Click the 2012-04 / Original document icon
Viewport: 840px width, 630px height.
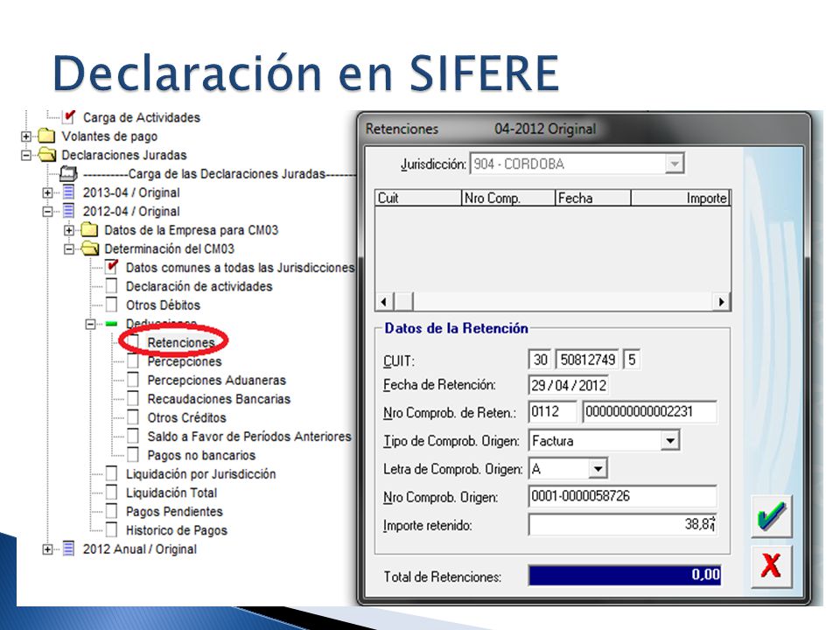pyautogui.click(x=68, y=211)
